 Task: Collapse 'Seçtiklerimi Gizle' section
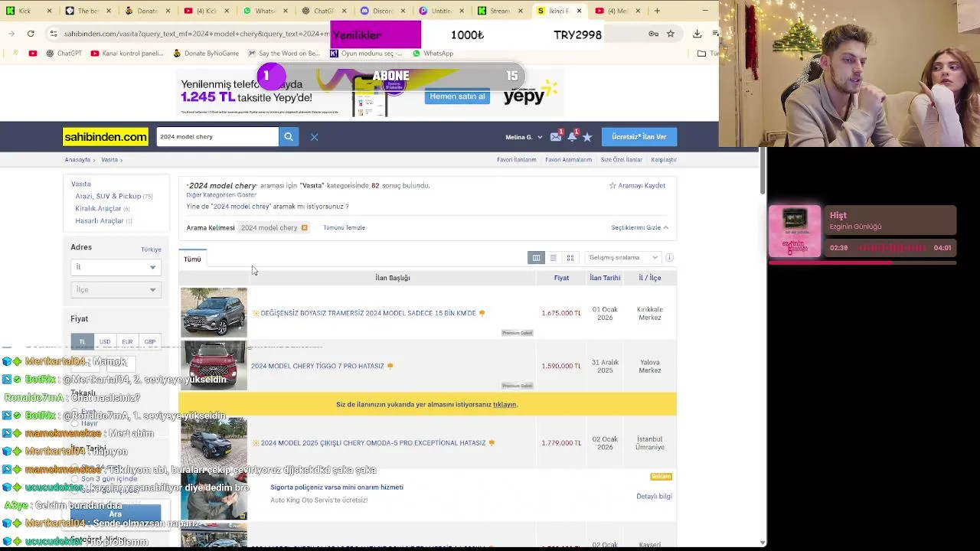pyautogui.click(x=639, y=228)
